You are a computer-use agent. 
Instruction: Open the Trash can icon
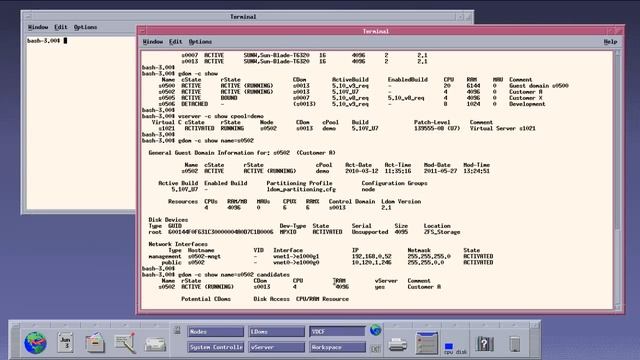(x=515, y=344)
